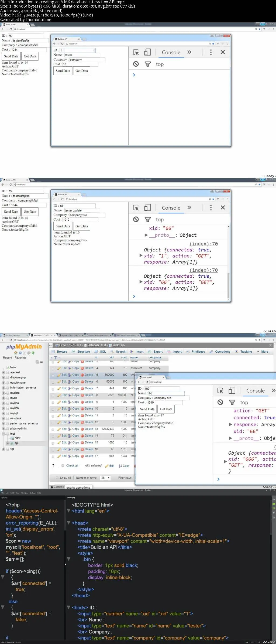Open the Browse tab in phpMyAdmin
276x644 pixels.
pos(60,352)
